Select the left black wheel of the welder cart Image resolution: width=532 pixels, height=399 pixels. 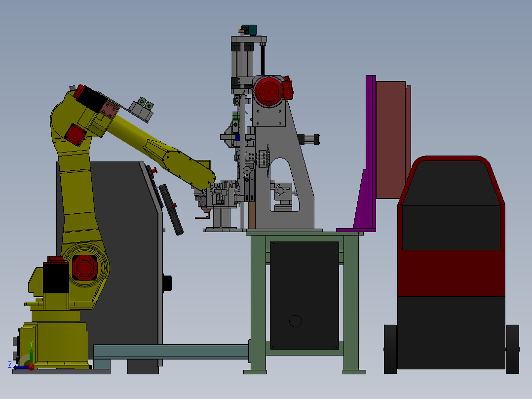390,349
